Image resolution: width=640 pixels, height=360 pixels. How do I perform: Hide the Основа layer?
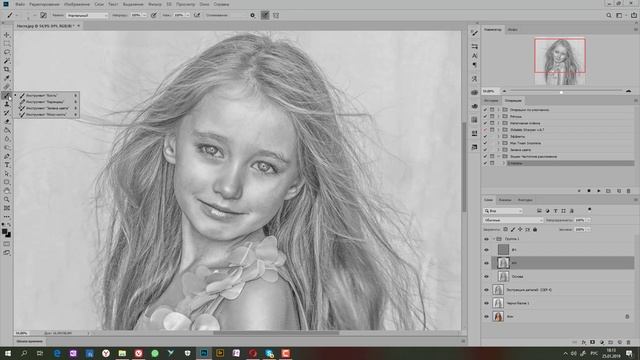click(x=486, y=276)
